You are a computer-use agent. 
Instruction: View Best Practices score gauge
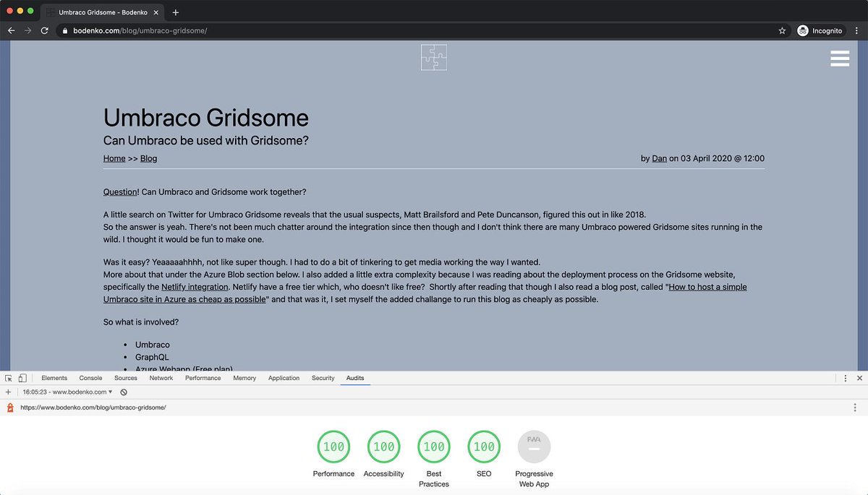point(434,447)
